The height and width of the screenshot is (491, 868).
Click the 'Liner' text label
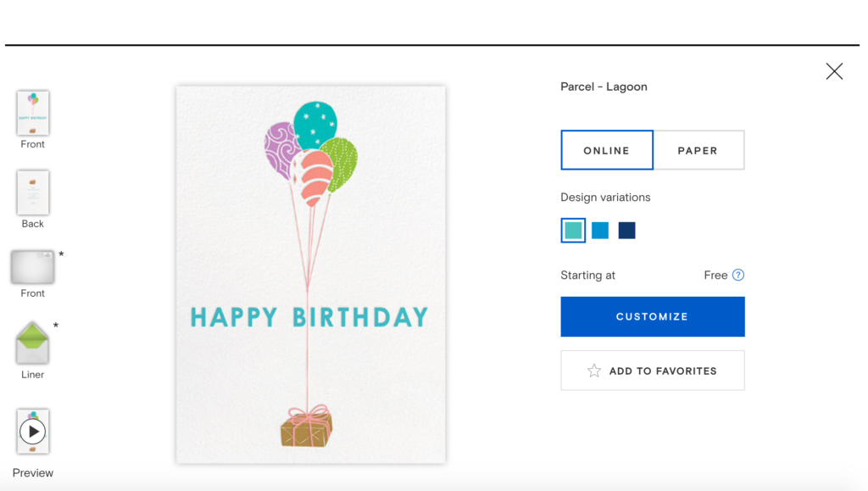pos(33,375)
